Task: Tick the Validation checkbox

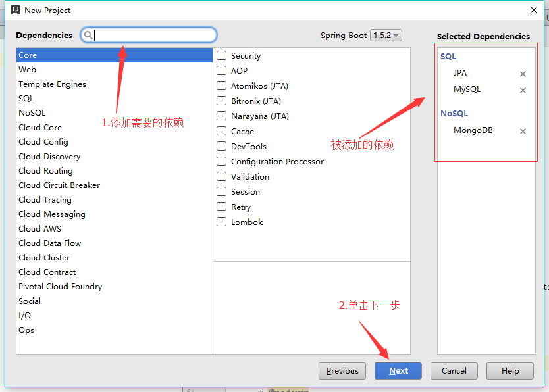Action: [x=221, y=176]
